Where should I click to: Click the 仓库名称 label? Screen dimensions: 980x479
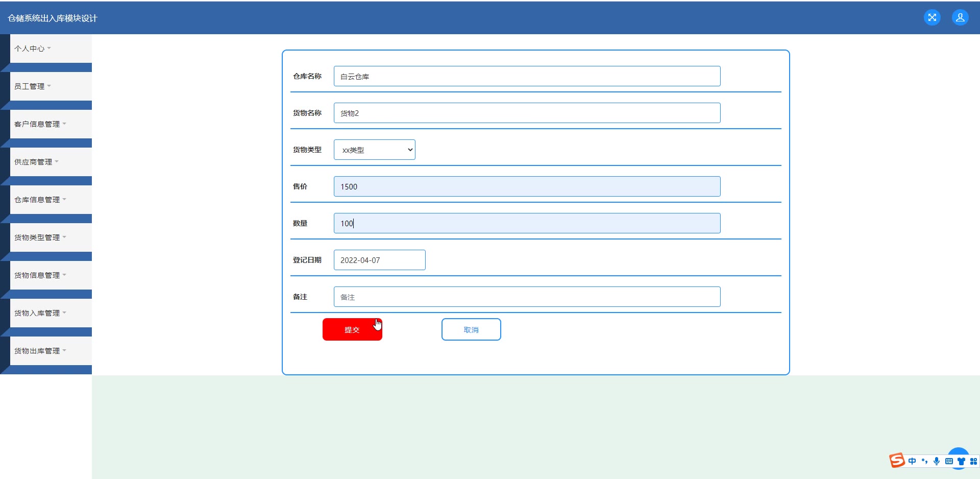(x=307, y=76)
